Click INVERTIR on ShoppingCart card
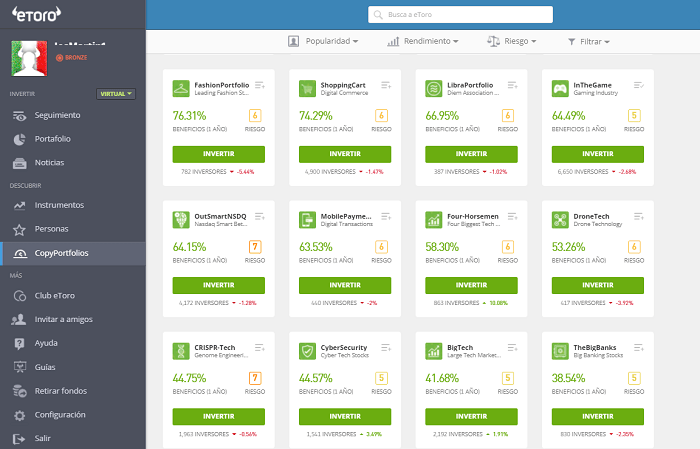The width and height of the screenshot is (700, 449). (x=345, y=154)
